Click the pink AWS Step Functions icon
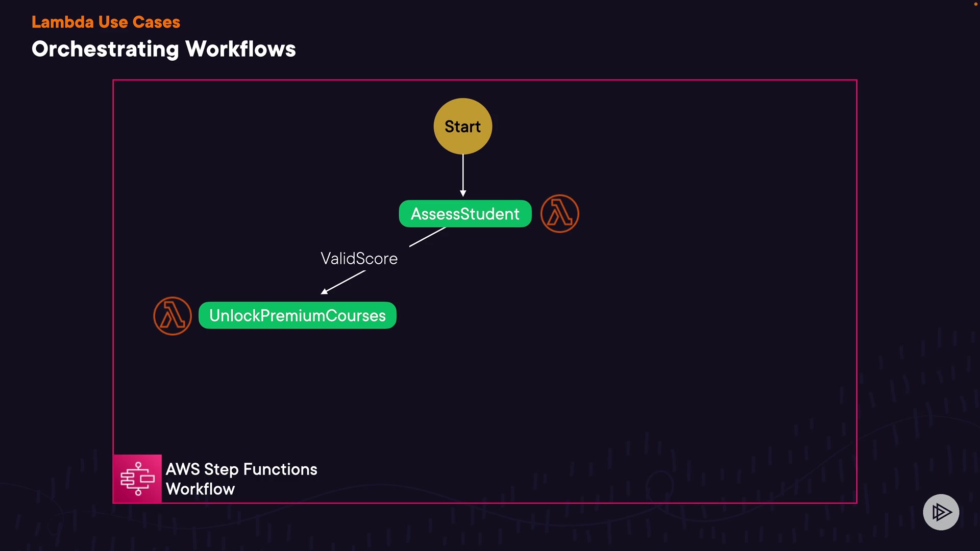Image resolution: width=980 pixels, height=551 pixels. pos(137,479)
